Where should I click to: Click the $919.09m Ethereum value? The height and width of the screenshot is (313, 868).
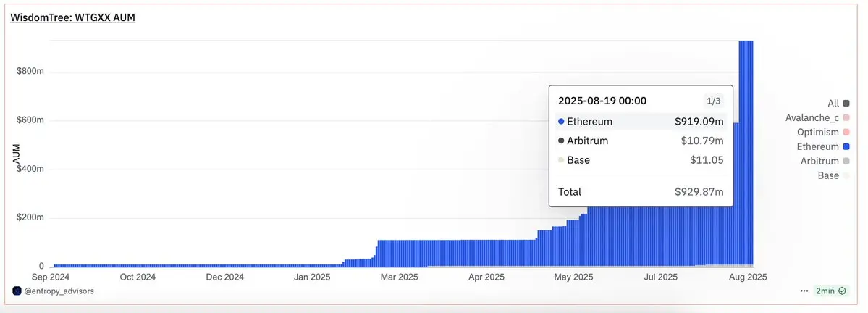[x=699, y=122]
